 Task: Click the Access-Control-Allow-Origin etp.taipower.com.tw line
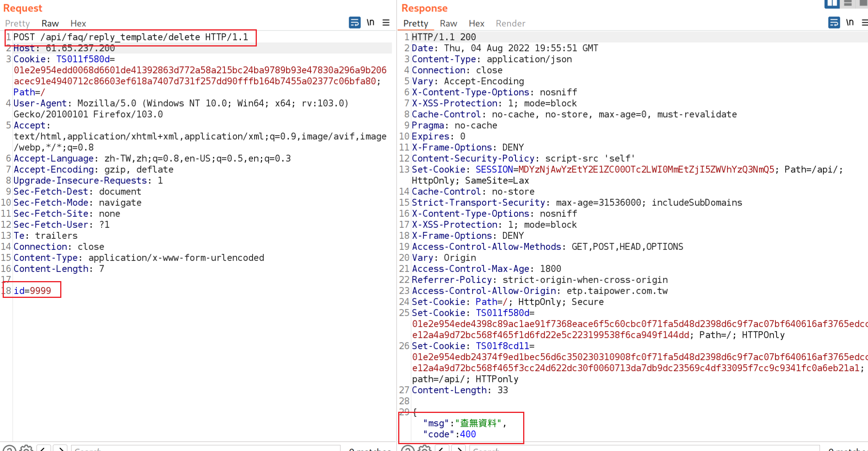click(540, 291)
